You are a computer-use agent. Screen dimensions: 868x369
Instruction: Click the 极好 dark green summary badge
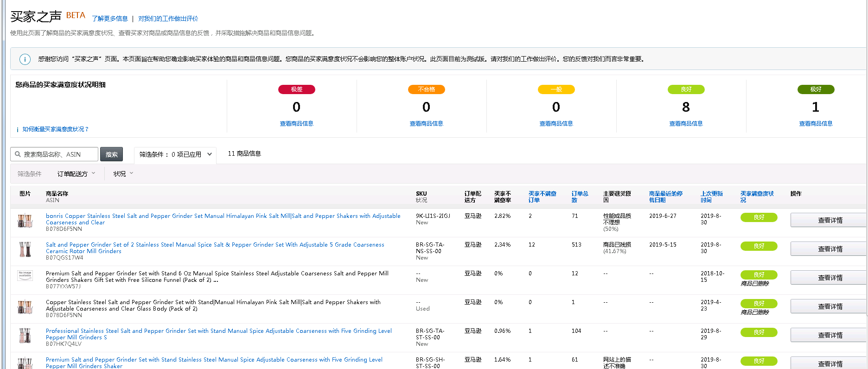click(x=816, y=89)
